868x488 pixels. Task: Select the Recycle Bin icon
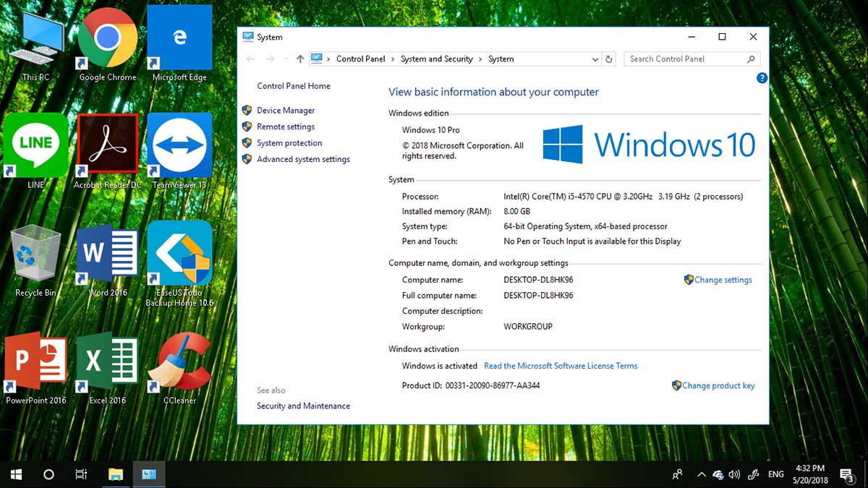[x=35, y=260]
